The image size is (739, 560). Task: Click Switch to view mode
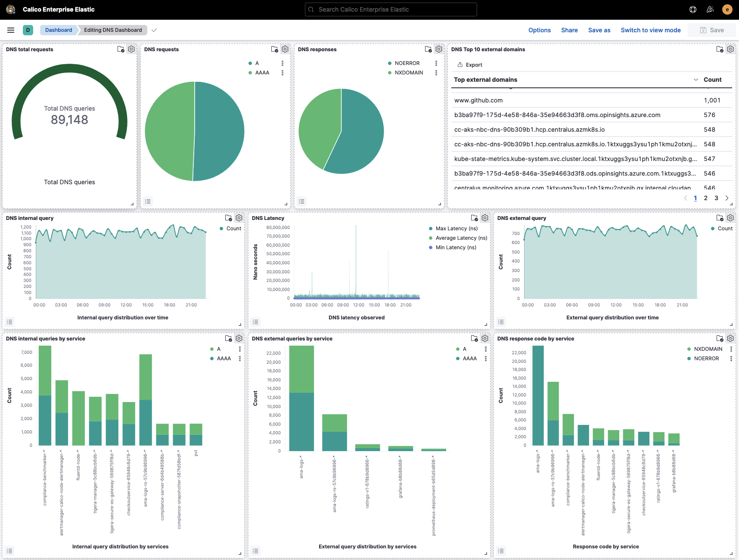651,30
